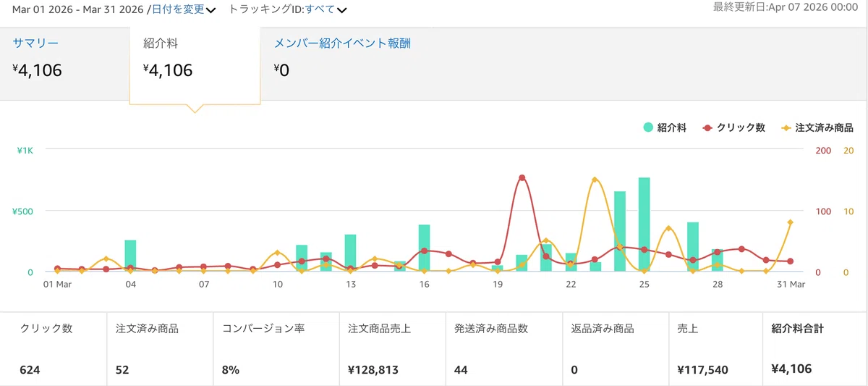This screenshot has height=386, width=868.
Task: Click the chevron next to 日付を変更
Action: [x=210, y=10]
